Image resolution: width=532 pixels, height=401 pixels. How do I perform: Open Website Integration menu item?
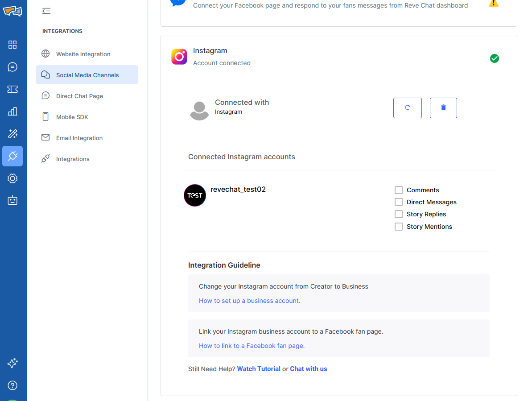(x=87, y=54)
